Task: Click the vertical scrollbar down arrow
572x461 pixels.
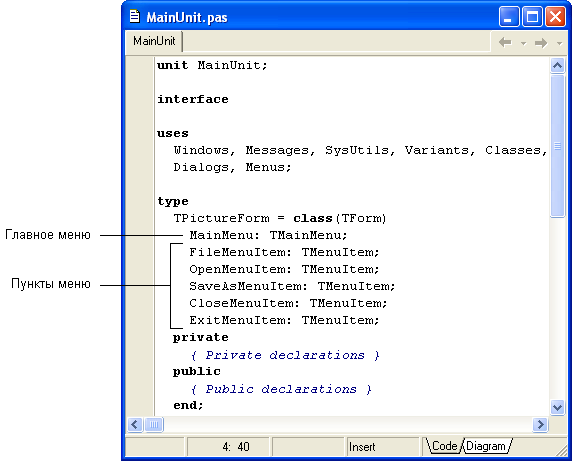Action: click(x=557, y=407)
